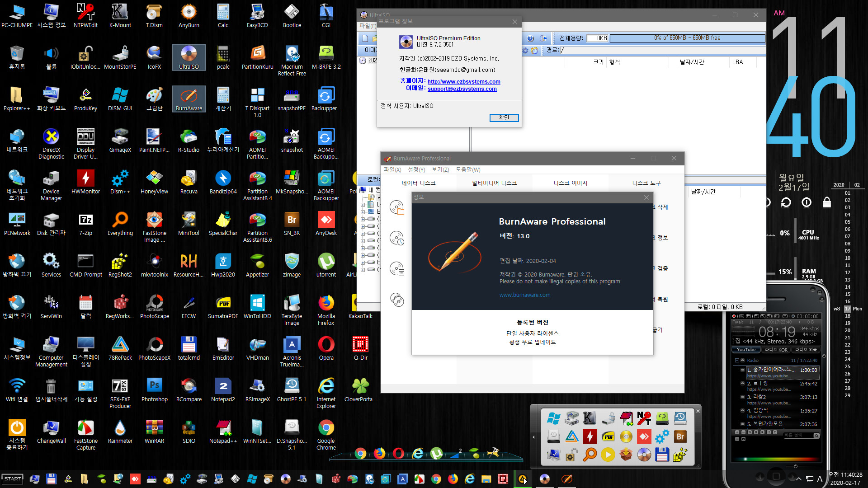Launch the 7-Zip desktop icon
Image resolution: width=868 pixels, height=488 pixels.
(85, 224)
